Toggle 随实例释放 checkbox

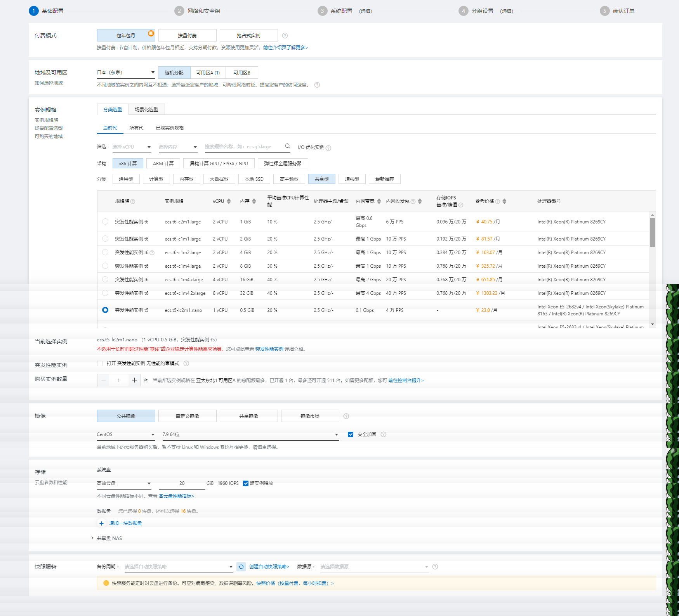(x=246, y=483)
